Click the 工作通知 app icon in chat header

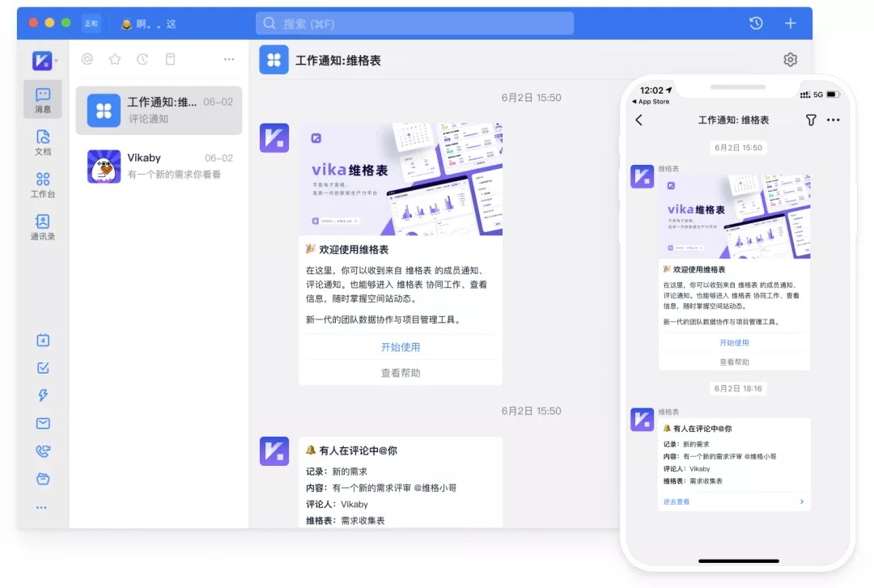(274, 60)
